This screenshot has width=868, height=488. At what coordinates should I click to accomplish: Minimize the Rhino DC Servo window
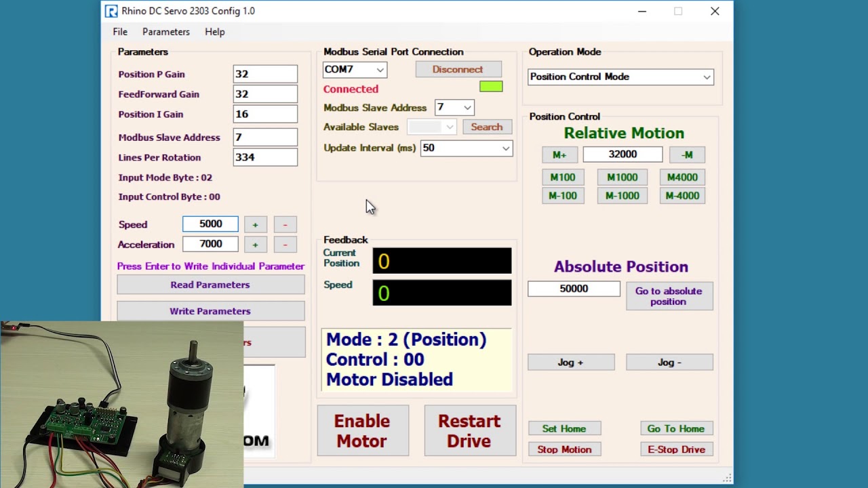pos(642,11)
